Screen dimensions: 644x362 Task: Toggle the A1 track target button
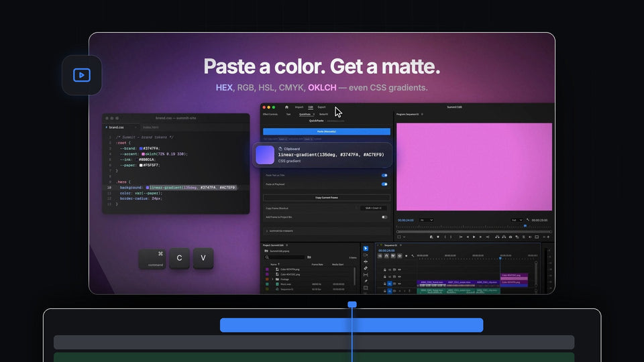pyautogui.click(x=390, y=291)
